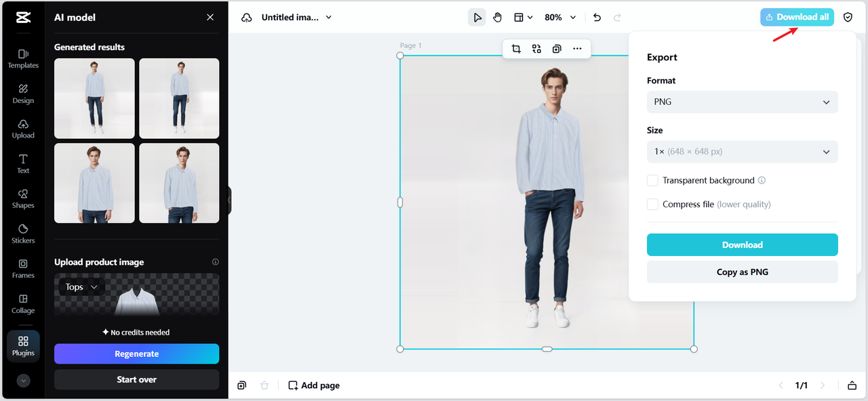The width and height of the screenshot is (868, 401).
Task: Click the smart tools icon in floating toolbar
Action: [x=536, y=49]
